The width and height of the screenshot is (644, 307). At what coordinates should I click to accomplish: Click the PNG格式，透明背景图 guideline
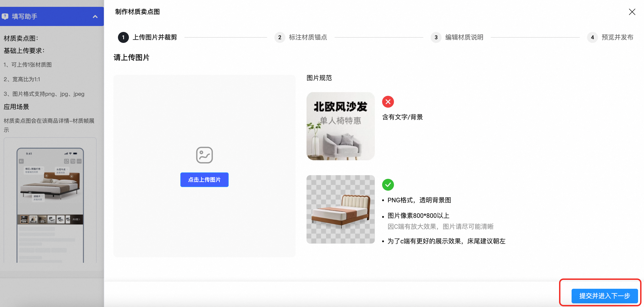click(x=419, y=200)
